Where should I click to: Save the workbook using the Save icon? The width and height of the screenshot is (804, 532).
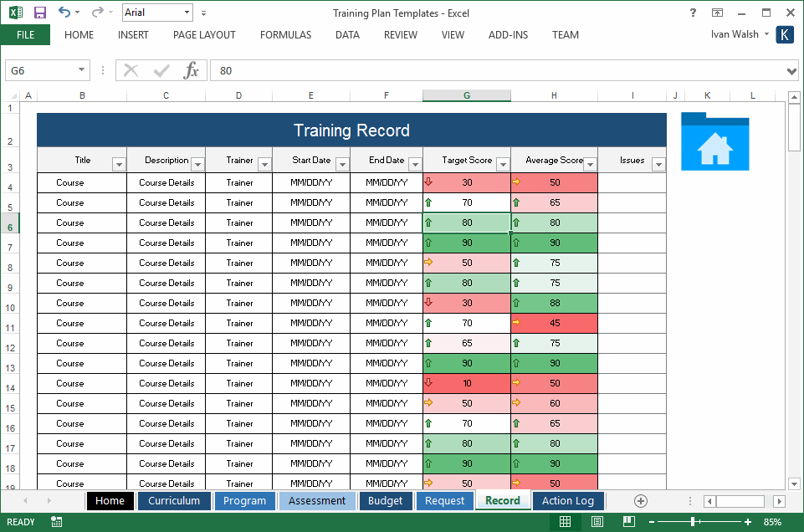pyautogui.click(x=39, y=12)
